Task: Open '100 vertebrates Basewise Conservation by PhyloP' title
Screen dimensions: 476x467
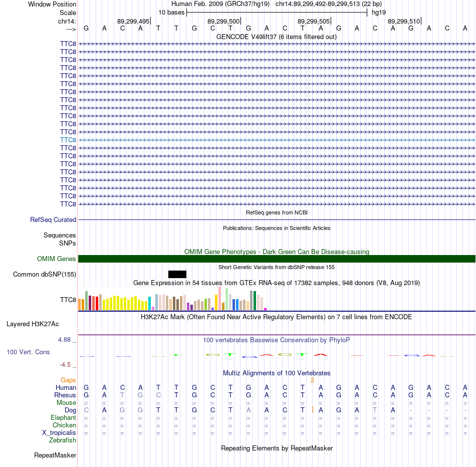Action: [277, 340]
